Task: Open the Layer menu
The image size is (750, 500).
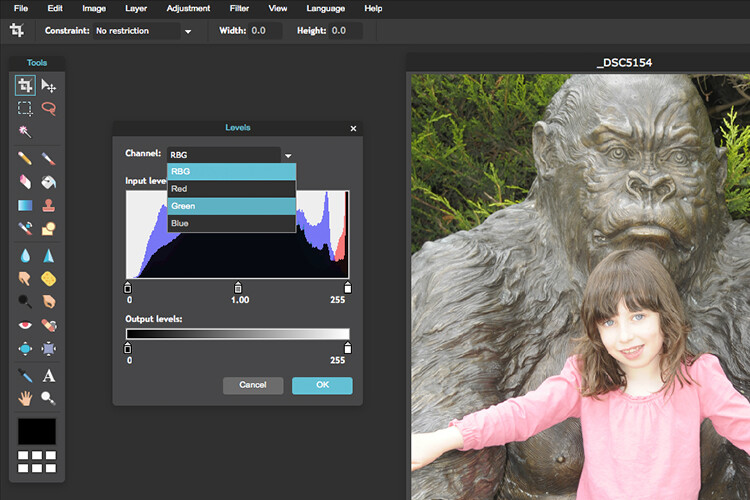Action: tap(136, 8)
